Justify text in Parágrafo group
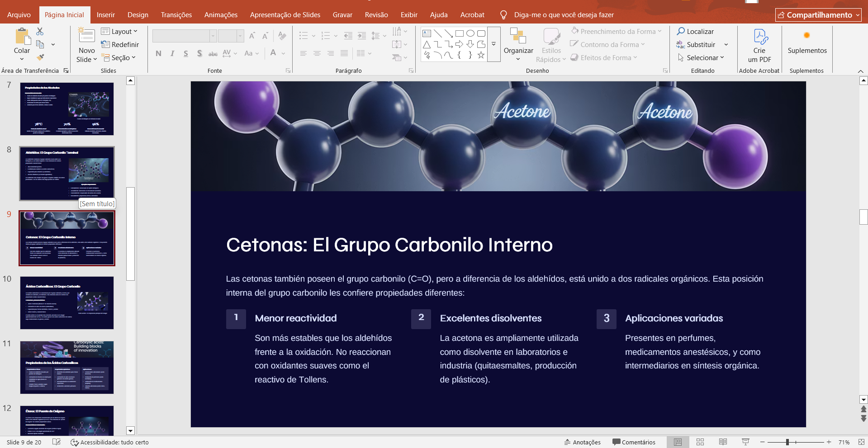 click(x=344, y=53)
